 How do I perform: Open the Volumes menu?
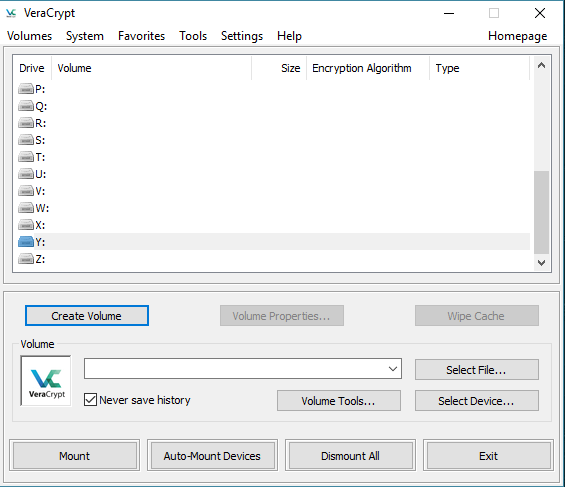click(30, 36)
